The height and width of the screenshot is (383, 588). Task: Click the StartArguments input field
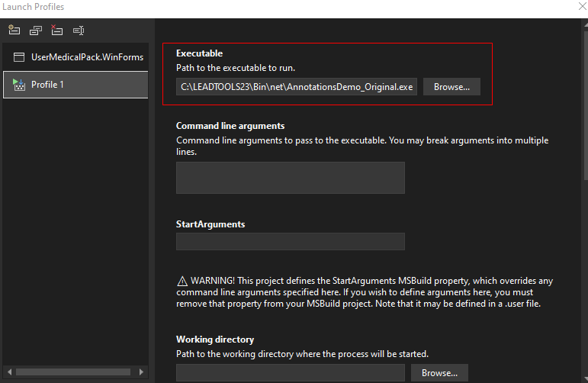coord(290,242)
